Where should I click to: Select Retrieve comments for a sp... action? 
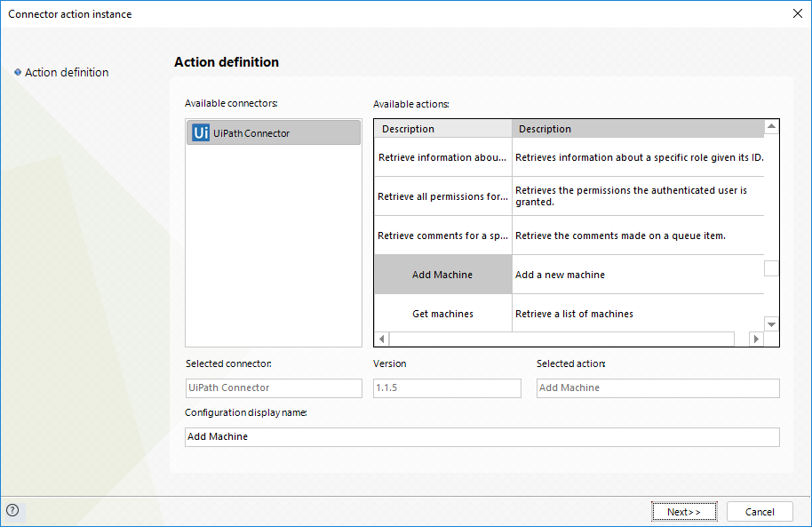point(442,236)
